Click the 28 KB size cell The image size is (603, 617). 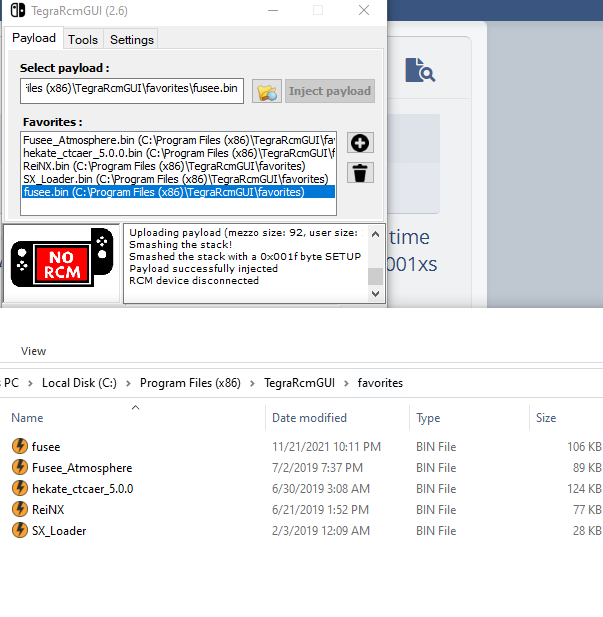tap(587, 530)
